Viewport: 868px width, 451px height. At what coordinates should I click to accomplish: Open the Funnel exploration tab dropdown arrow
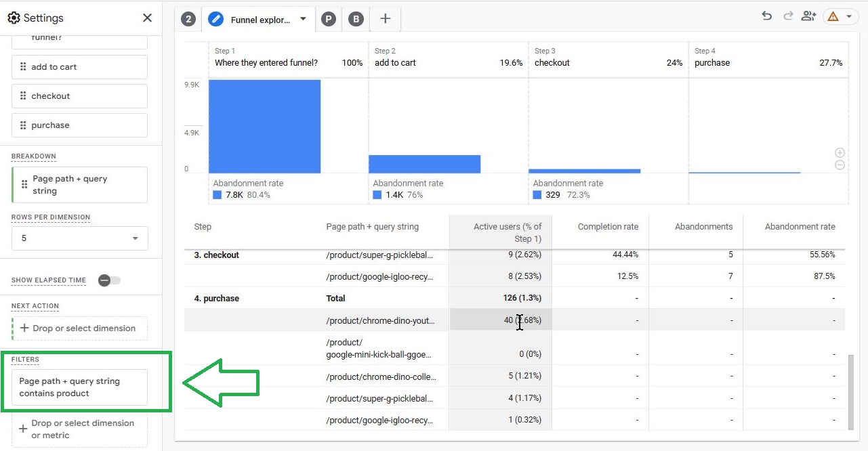[x=303, y=19]
